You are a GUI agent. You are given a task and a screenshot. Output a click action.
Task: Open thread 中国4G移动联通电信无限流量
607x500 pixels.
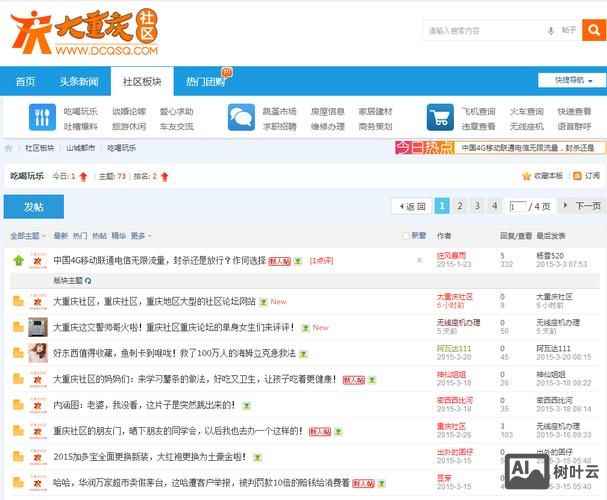pyautogui.click(x=159, y=260)
